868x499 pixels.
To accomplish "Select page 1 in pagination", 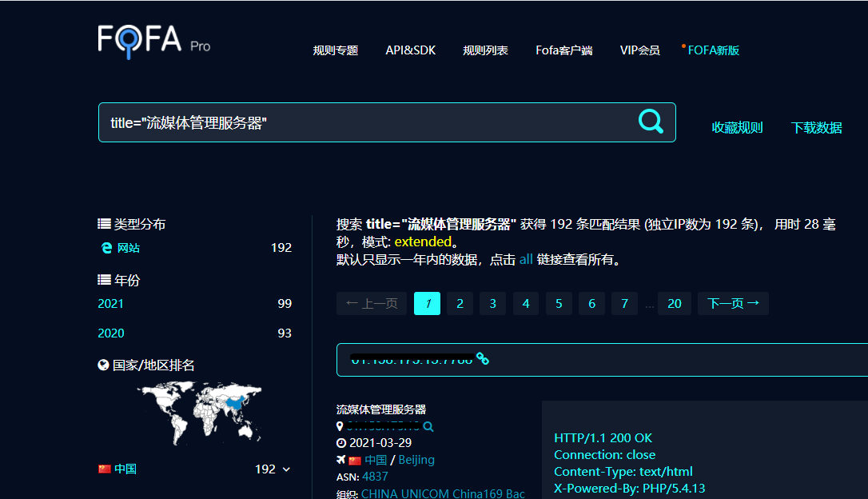I will coord(428,304).
